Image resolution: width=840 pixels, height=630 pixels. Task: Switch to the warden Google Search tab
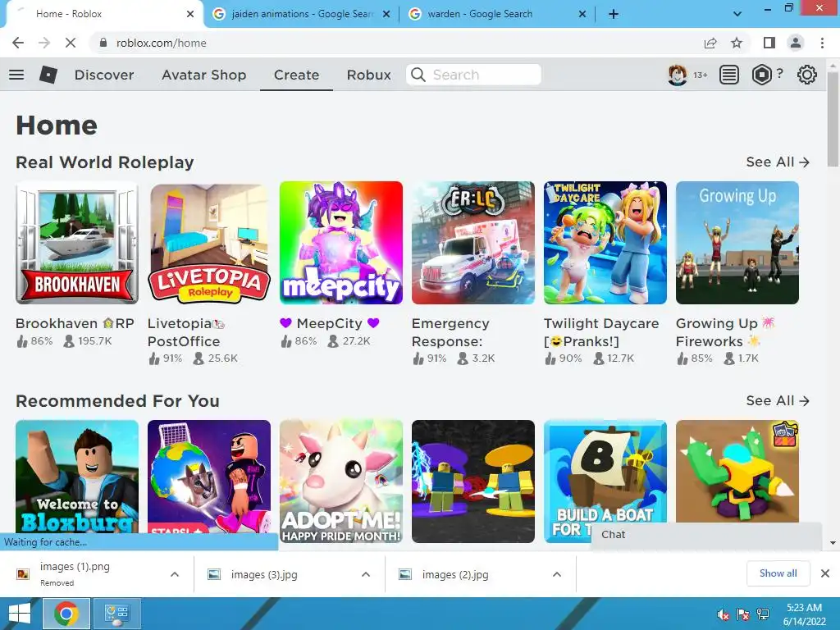(x=498, y=14)
